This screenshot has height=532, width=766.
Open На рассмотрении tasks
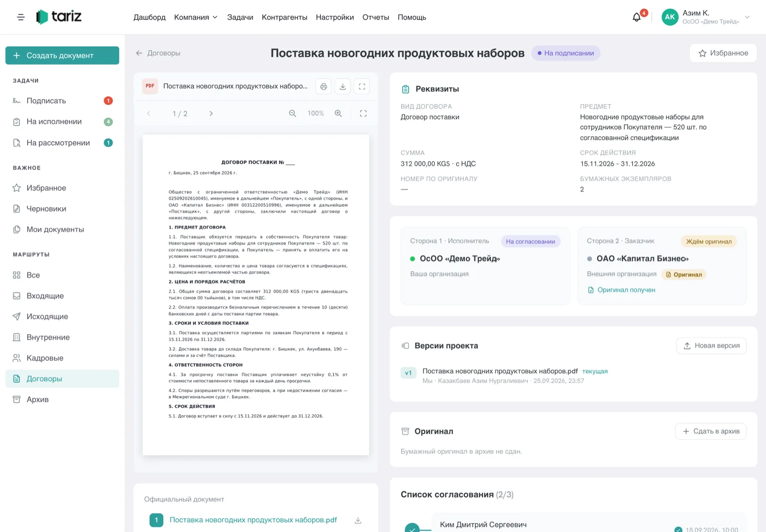click(62, 143)
